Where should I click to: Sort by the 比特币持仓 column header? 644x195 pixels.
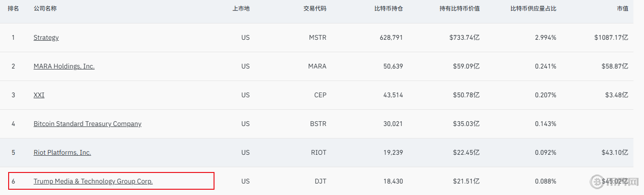[388, 9]
